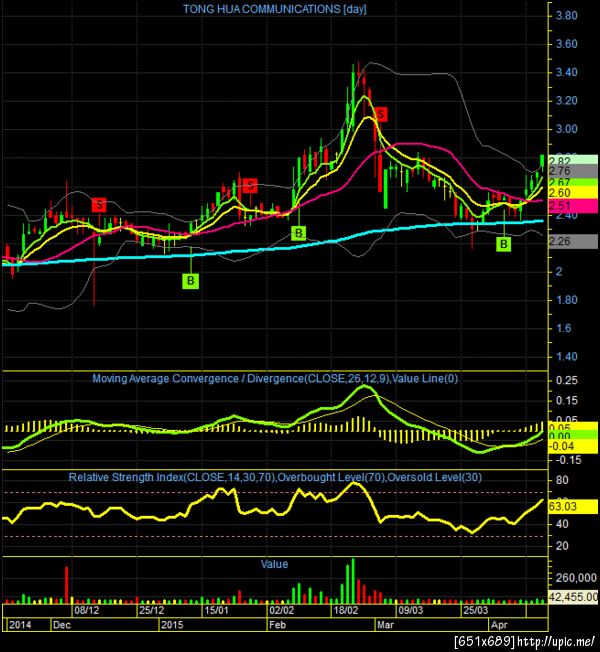Click the yellow -0.04 MACD value tag
This screenshot has width=600, height=652.
click(573, 447)
